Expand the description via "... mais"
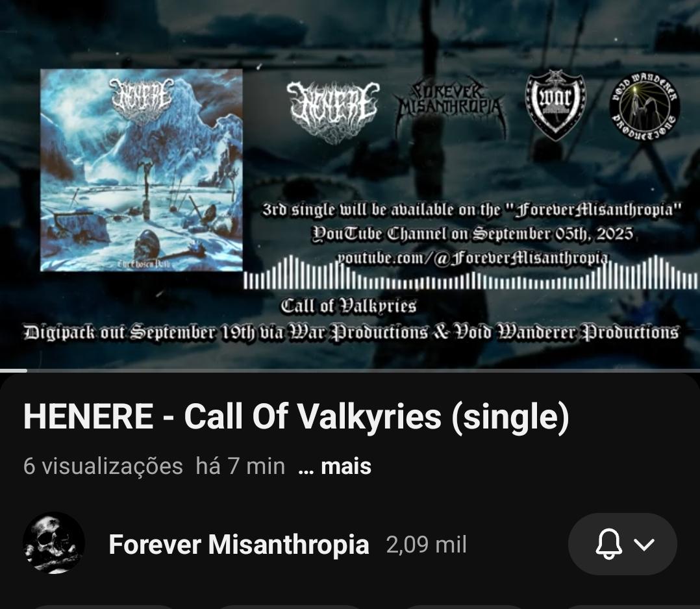The height and width of the screenshot is (609, 700). pos(335,466)
